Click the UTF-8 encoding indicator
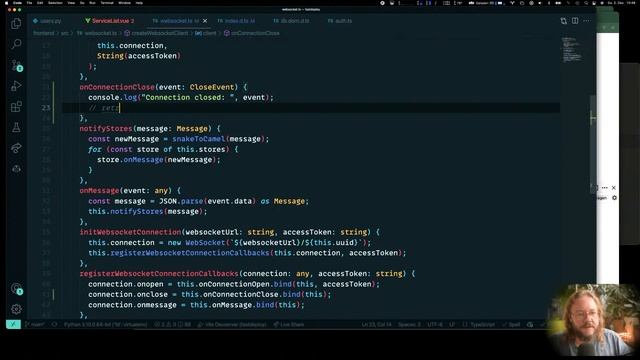This screenshot has height=360, width=640. [x=435, y=324]
